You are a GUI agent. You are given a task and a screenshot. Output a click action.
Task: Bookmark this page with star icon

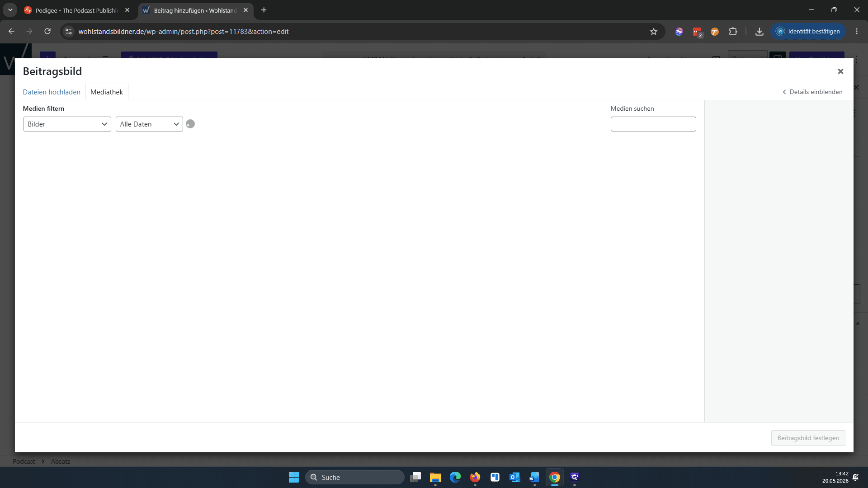click(654, 32)
